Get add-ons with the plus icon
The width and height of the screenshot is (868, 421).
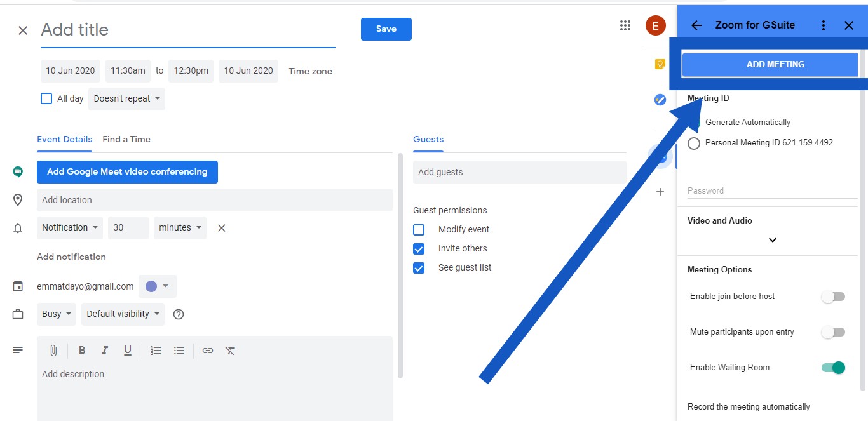(x=660, y=191)
